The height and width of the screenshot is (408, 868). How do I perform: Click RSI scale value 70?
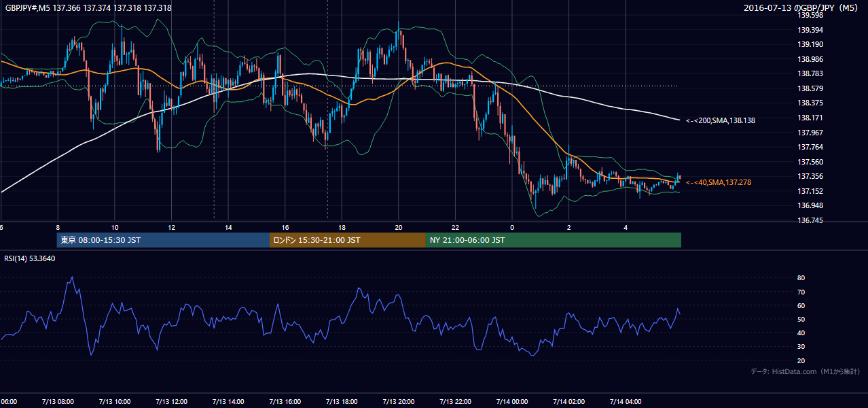coord(801,292)
